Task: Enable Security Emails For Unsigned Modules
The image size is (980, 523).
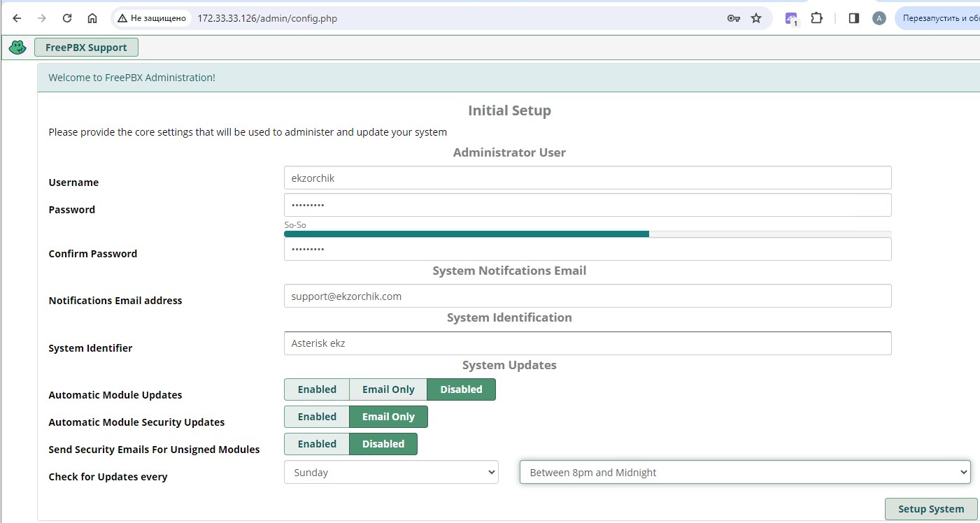Action: click(317, 444)
